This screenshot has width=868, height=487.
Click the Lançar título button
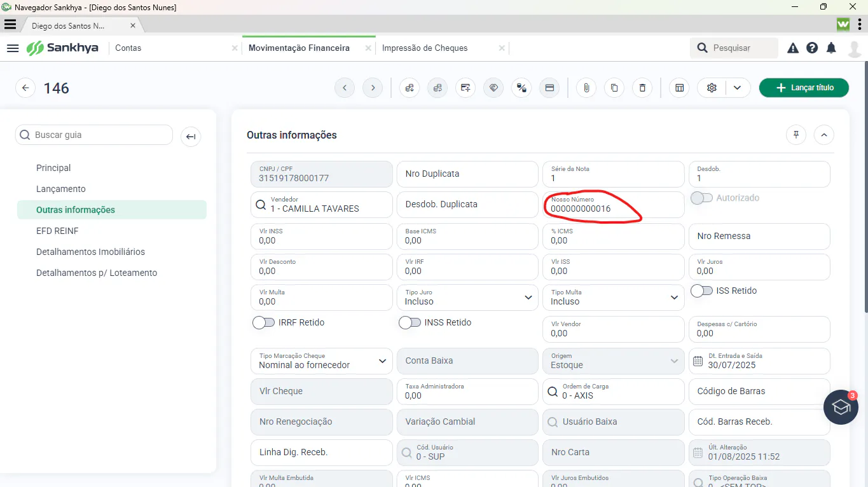tap(804, 88)
